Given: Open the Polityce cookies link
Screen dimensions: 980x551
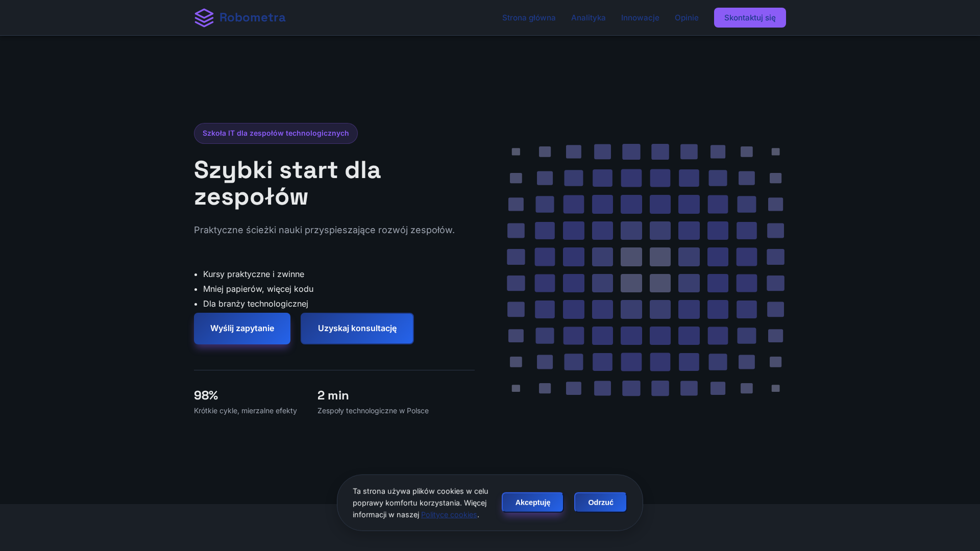Looking at the screenshot, I should pos(449,515).
